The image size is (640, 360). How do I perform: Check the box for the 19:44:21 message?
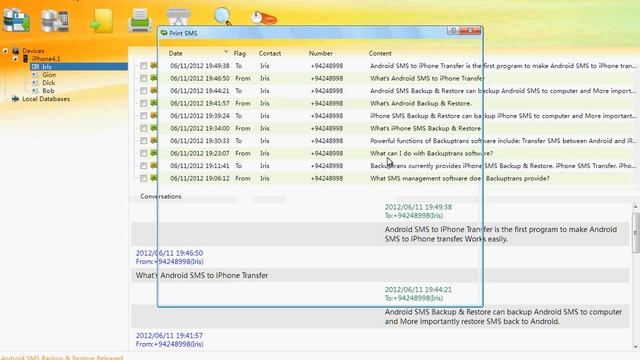[144, 91]
